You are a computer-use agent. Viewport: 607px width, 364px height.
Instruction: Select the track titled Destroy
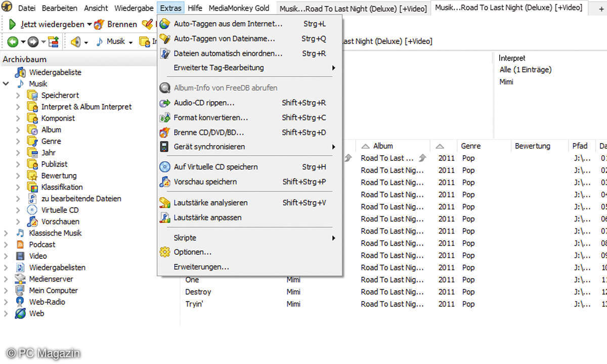198,292
